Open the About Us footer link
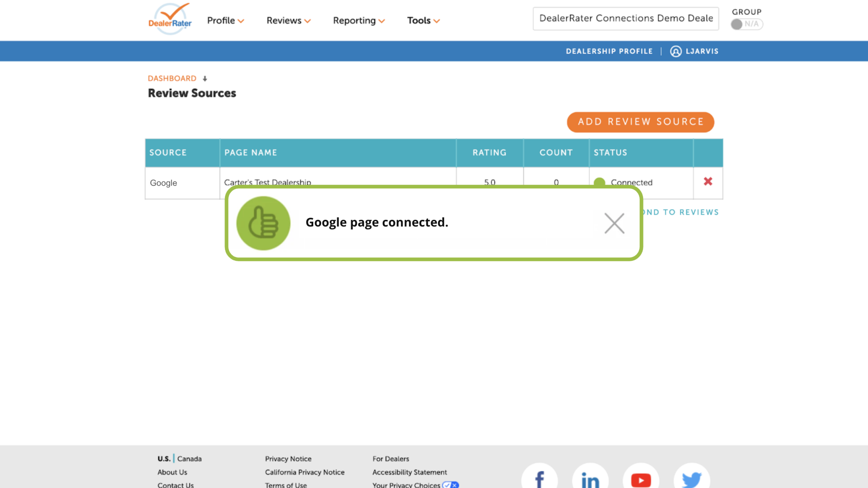Screen dimensions: 868x488 pyautogui.click(x=172, y=472)
